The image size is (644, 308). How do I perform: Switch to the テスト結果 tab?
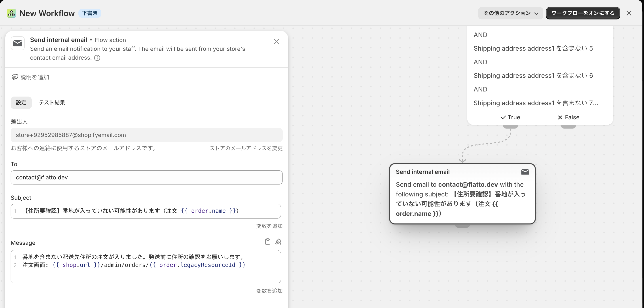click(x=52, y=103)
